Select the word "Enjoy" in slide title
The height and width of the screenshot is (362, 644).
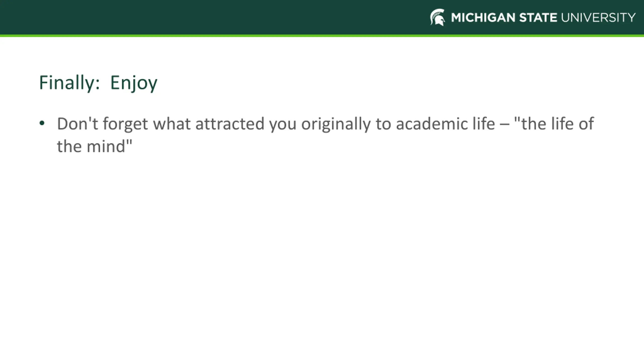pyautogui.click(x=134, y=83)
